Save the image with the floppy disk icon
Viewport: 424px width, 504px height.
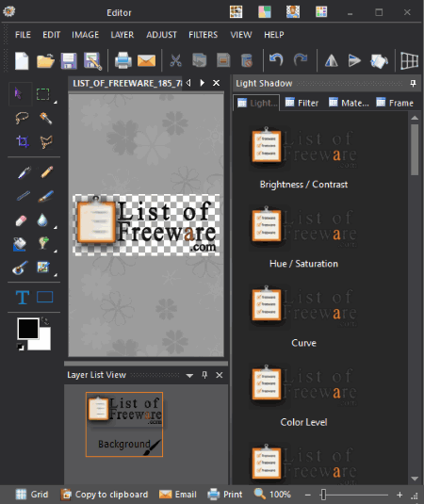click(x=69, y=60)
